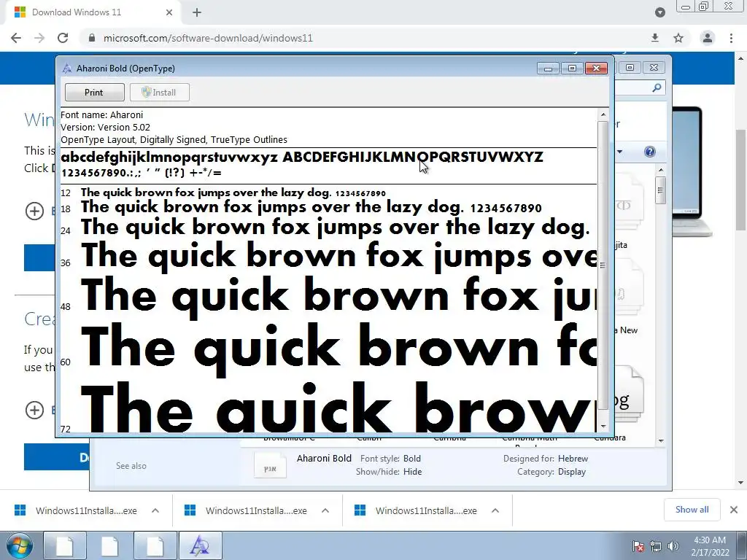The width and height of the screenshot is (747, 560).
Task: Open Chrome three-dot menu
Action: click(731, 38)
